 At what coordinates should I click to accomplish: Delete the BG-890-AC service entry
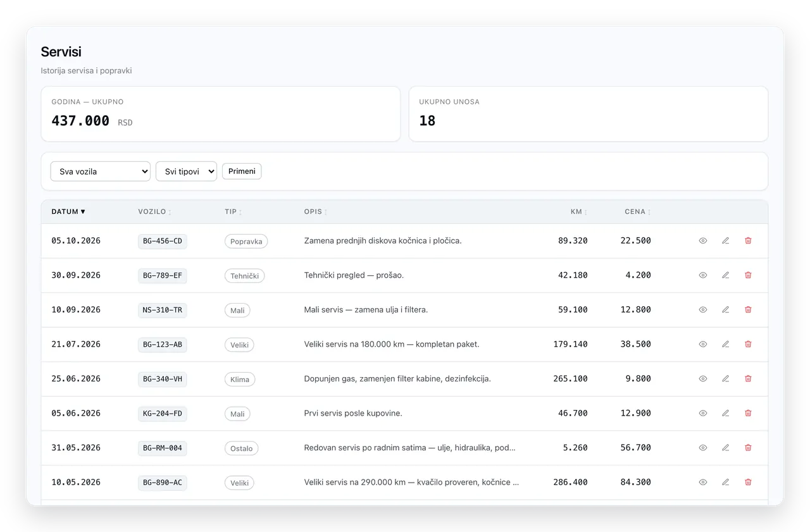[748, 482]
